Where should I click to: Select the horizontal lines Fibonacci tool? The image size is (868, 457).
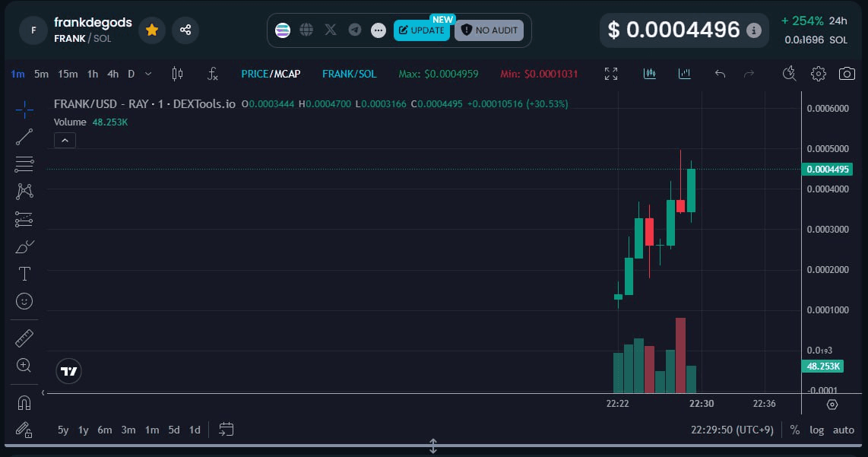coord(24,164)
